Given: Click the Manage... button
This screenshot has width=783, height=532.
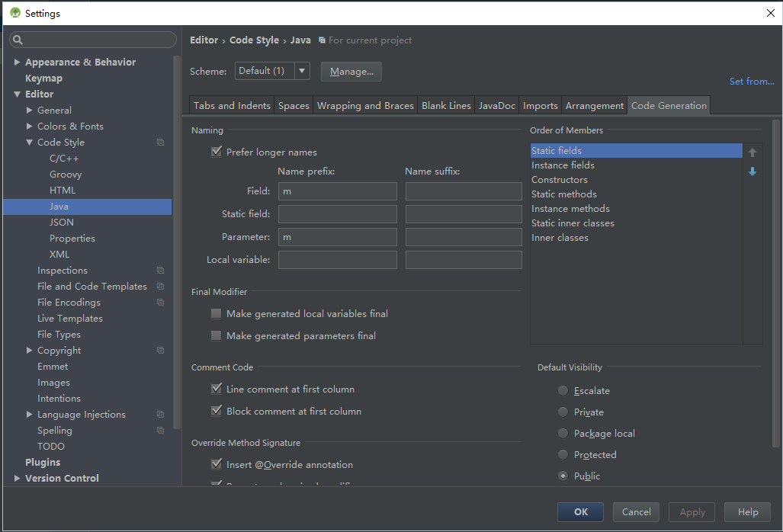Looking at the screenshot, I should click(351, 72).
